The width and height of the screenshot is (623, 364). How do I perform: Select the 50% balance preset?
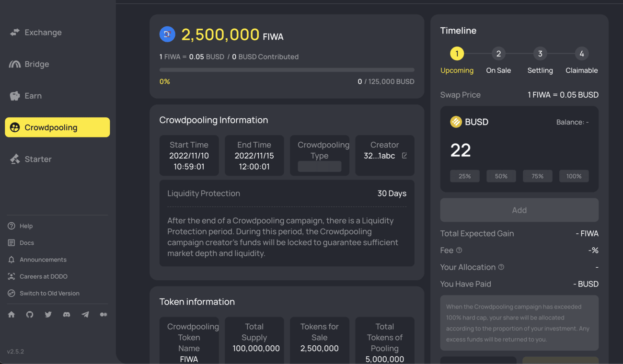click(x=501, y=176)
